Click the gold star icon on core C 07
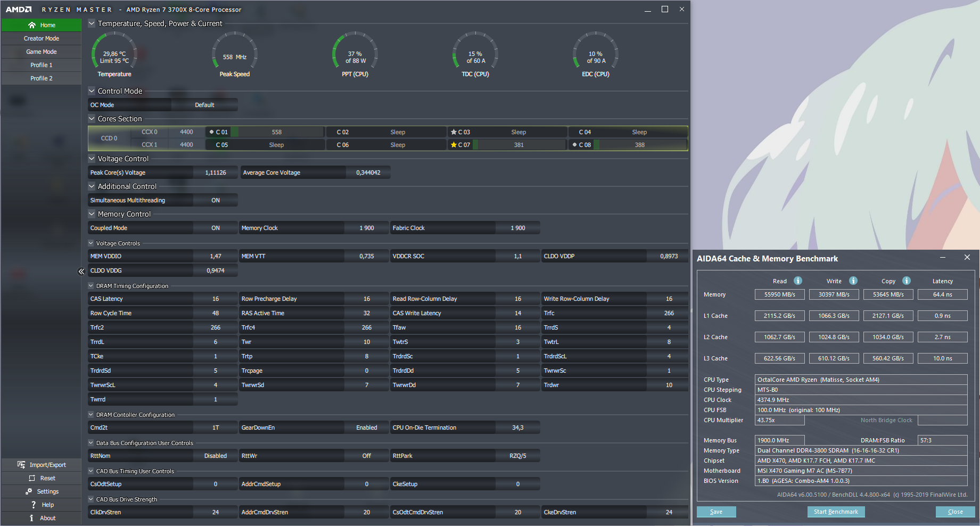This screenshot has width=980, height=526. (x=454, y=145)
